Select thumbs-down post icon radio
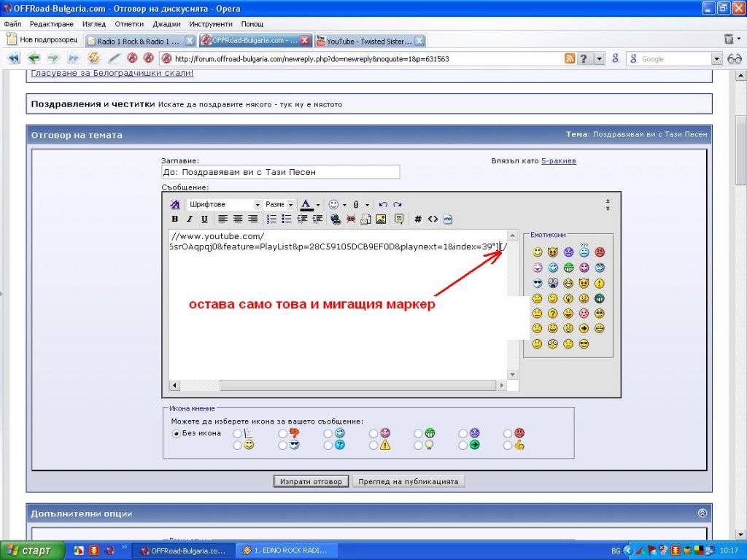Viewport: 747px width, 560px height. point(283,433)
